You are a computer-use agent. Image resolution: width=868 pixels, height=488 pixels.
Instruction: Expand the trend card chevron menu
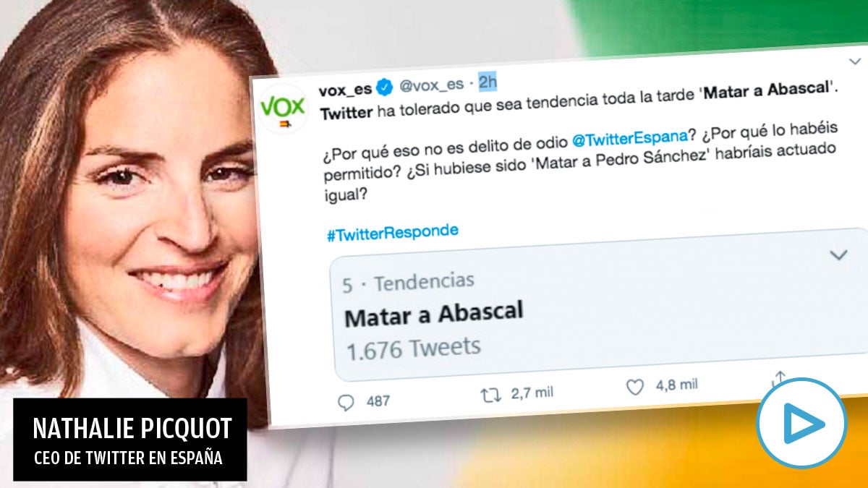coord(838,255)
